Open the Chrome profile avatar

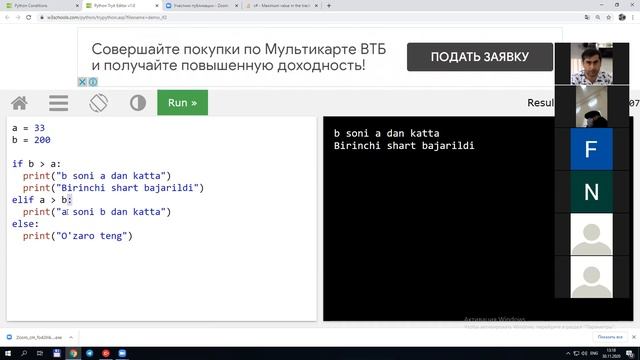[x=622, y=18]
